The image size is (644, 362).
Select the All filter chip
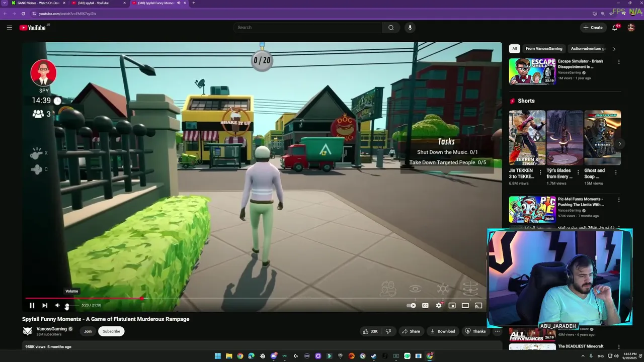click(514, 49)
